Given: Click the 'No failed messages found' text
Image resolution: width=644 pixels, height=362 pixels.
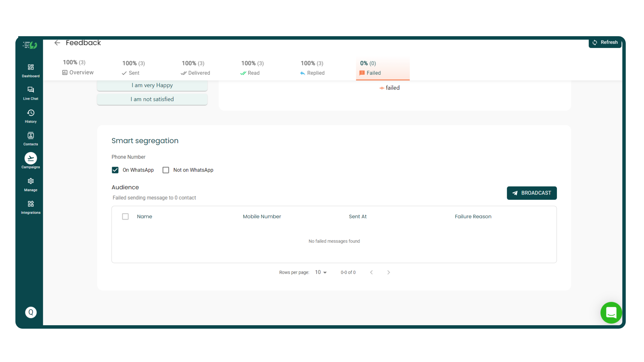Looking at the screenshot, I should pyautogui.click(x=334, y=241).
